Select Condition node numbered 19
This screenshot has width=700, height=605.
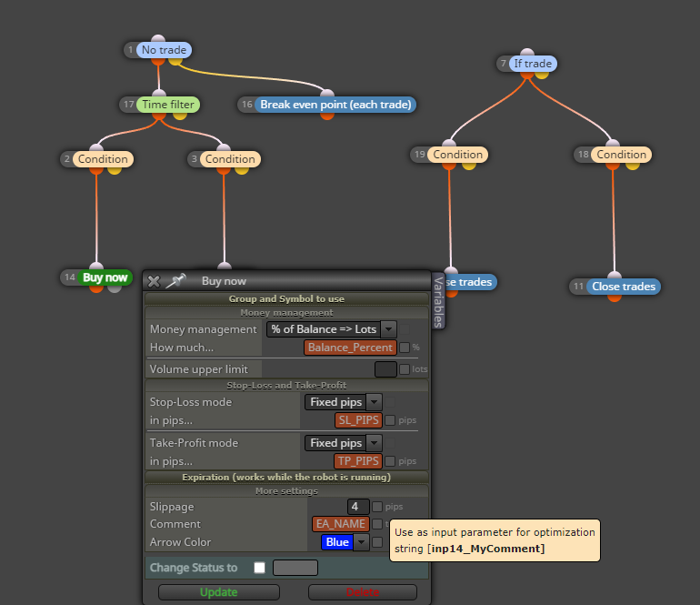457,155
